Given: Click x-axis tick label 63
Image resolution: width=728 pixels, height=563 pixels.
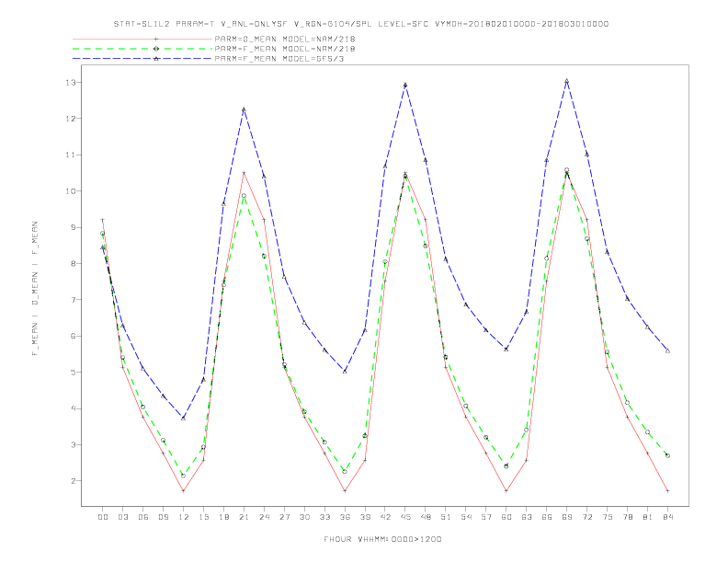Looking at the screenshot, I should coord(526,517).
